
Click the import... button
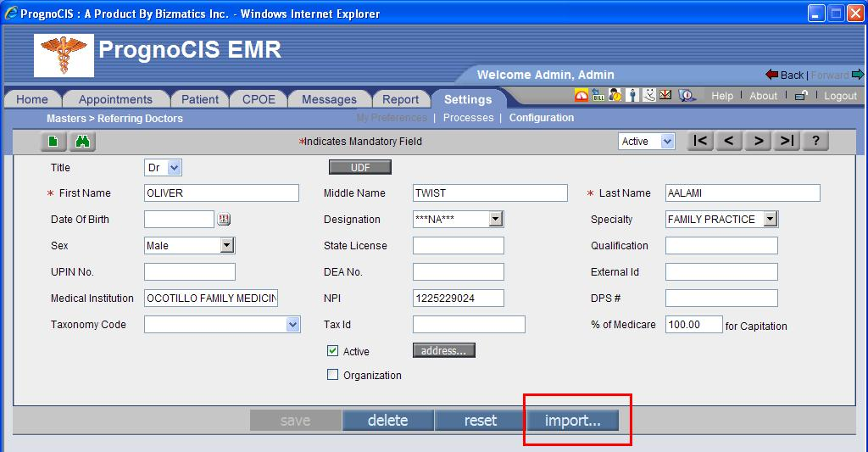[572, 421]
